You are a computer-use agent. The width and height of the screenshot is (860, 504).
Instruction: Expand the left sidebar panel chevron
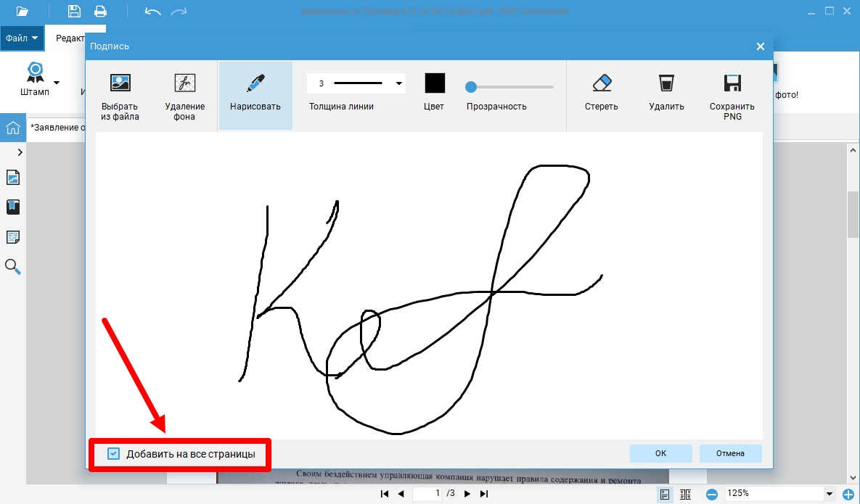[x=20, y=152]
